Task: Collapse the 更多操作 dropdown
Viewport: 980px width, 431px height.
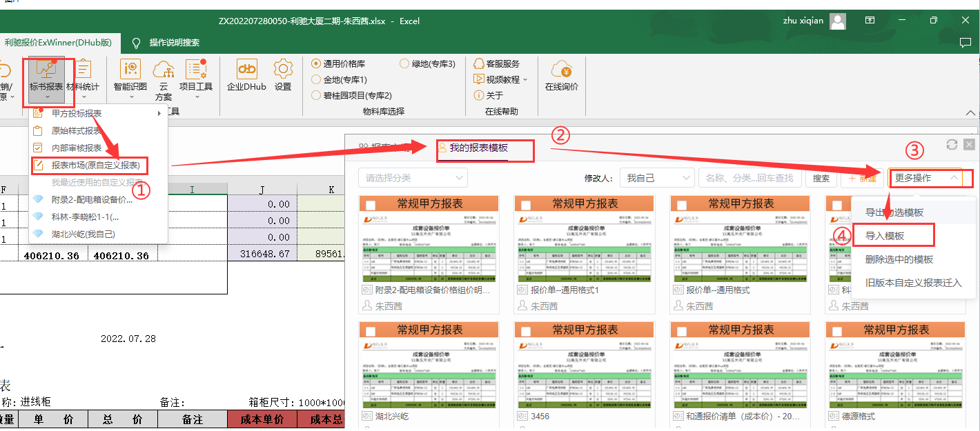Action: click(x=926, y=178)
